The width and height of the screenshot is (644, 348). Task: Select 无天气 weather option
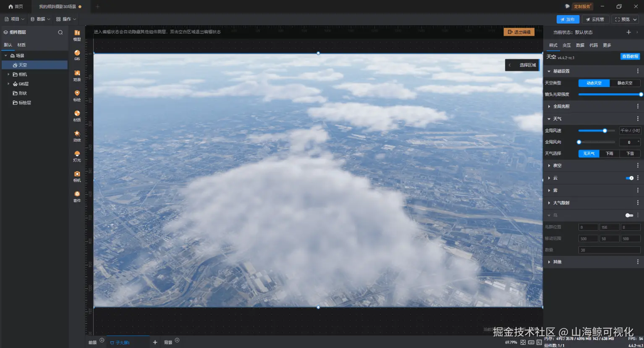589,153
